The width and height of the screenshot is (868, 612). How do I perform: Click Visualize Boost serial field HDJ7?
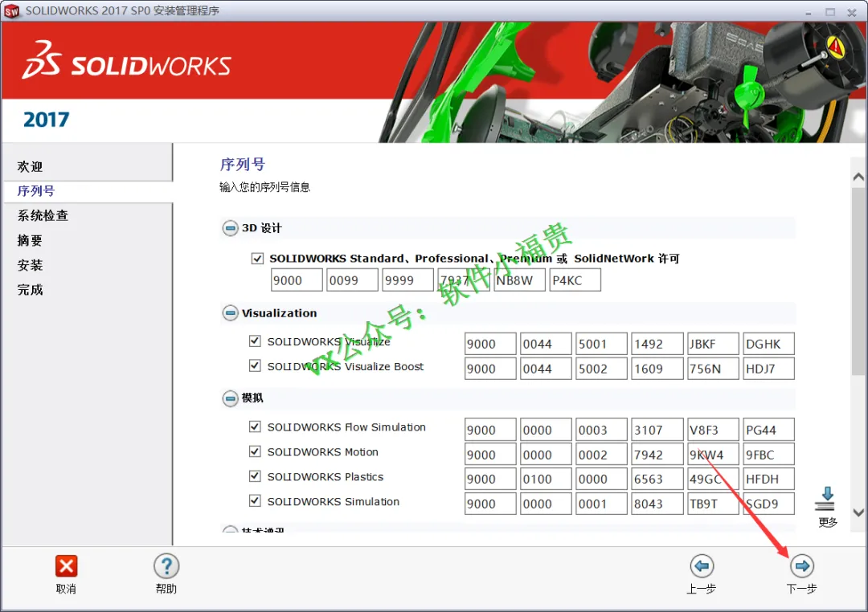[769, 369]
